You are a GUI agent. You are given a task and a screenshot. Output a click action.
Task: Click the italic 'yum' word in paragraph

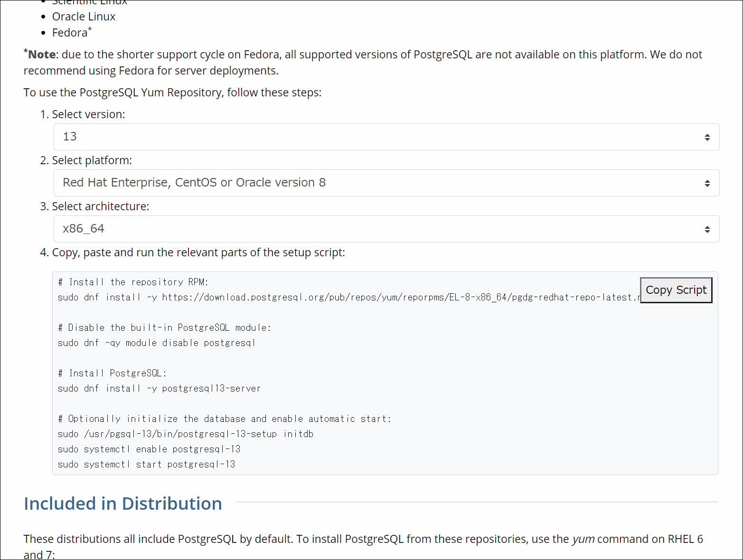click(583, 539)
